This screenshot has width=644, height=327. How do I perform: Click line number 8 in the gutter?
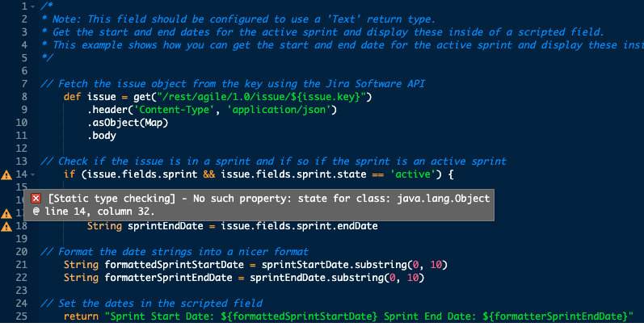coord(24,97)
